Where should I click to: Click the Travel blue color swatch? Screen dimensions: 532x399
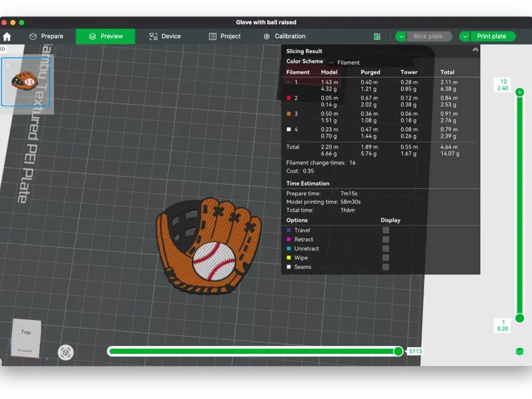click(x=289, y=230)
